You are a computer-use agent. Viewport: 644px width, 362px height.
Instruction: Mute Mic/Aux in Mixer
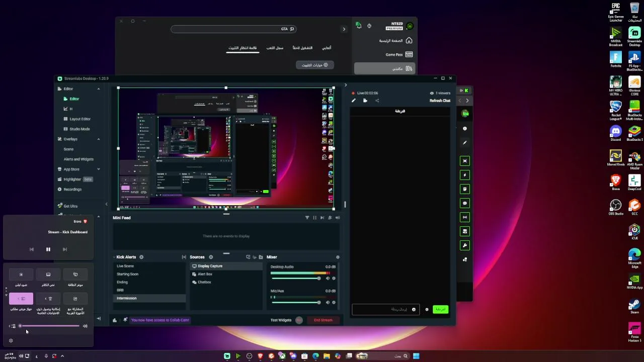pos(328,302)
